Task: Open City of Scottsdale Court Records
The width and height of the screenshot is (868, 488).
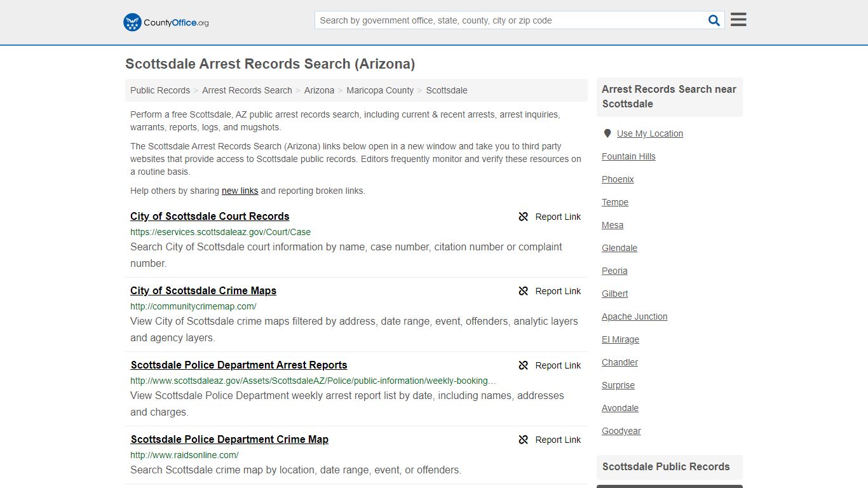Action: 210,216
